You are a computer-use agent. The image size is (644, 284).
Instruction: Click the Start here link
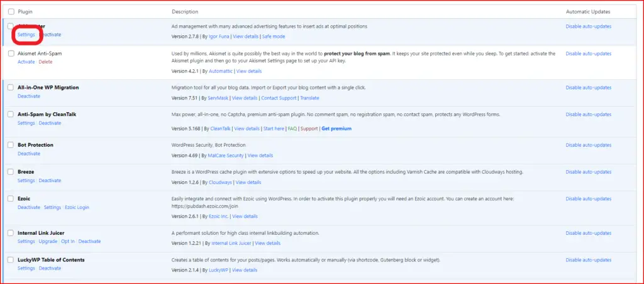click(274, 128)
